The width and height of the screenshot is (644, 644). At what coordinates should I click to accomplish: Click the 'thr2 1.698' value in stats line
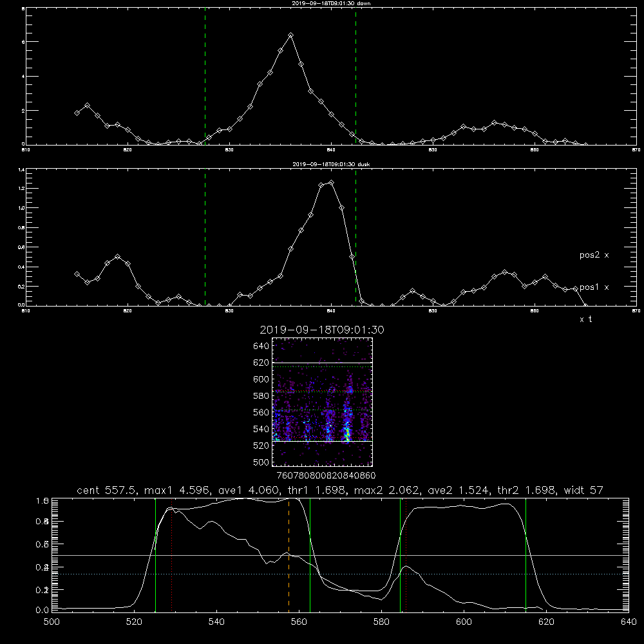tap(527, 490)
